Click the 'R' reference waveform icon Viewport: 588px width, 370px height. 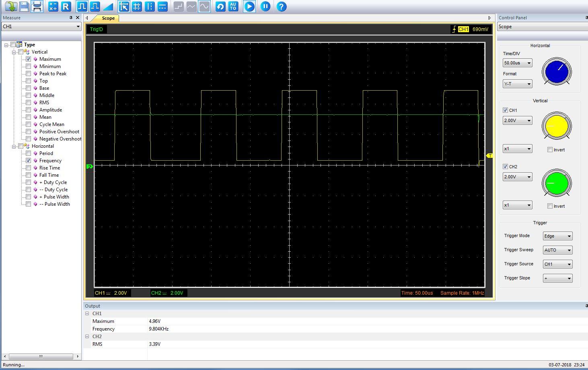click(66, 6)
